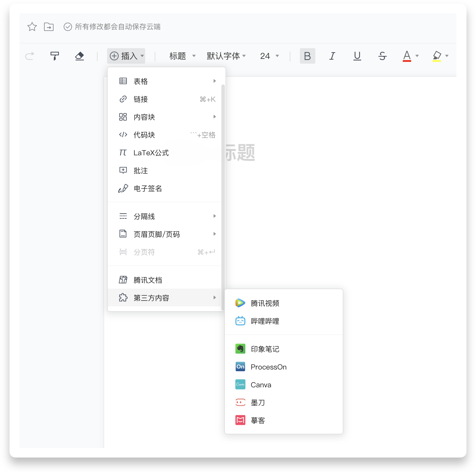Select 批注 comment entry
The width and height of the screenshot is (476, 473).
(x=165, y=170)
